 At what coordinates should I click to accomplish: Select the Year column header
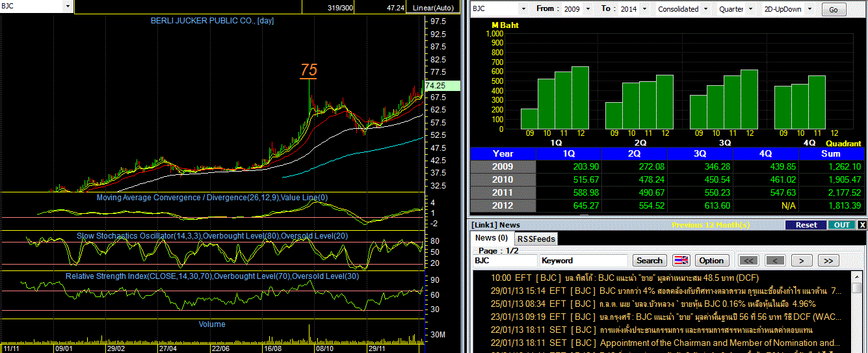[x=503, y=154]
